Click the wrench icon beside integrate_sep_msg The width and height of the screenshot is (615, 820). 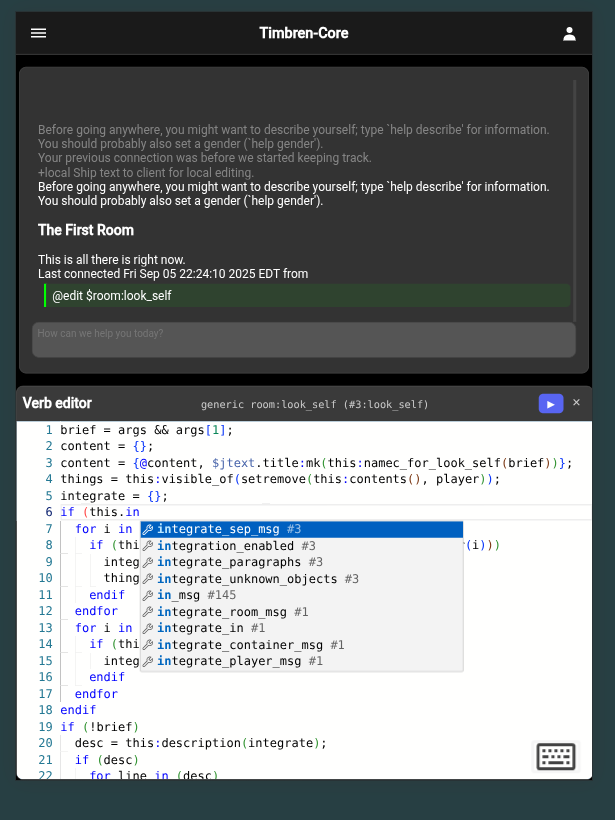click(149, 529)
